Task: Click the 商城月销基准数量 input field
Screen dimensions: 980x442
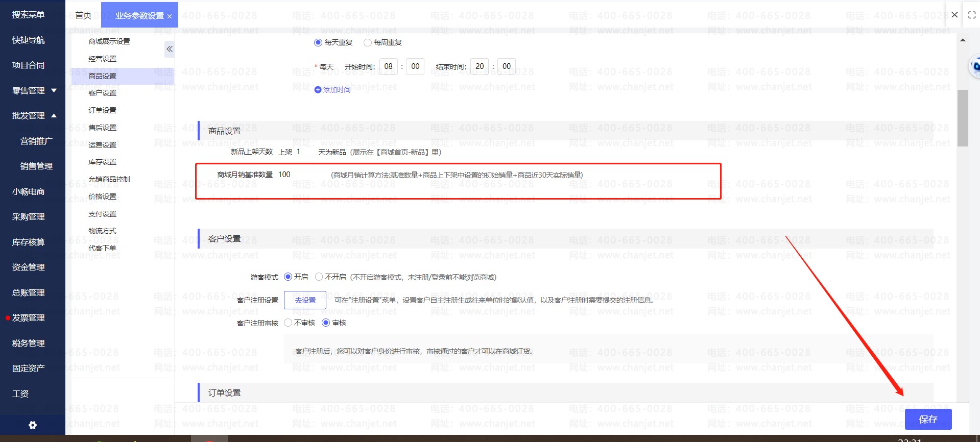Action: [x=301, y=175]
